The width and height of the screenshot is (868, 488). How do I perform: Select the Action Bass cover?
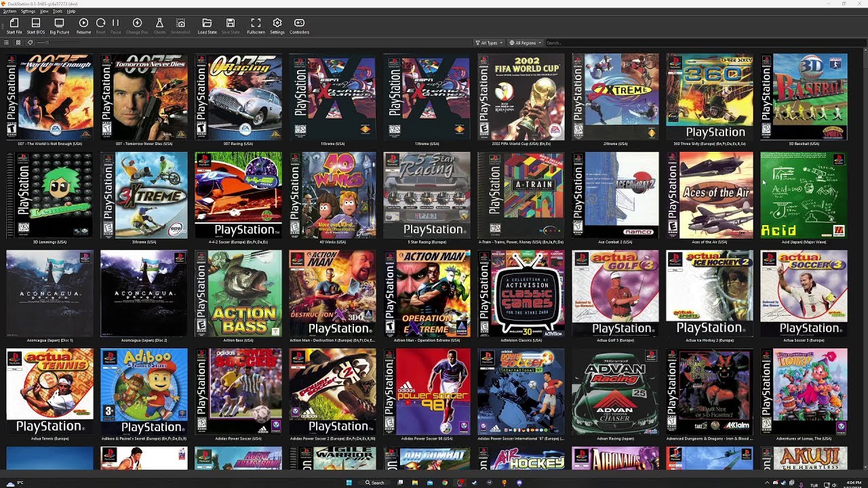(x=238, y=293)
